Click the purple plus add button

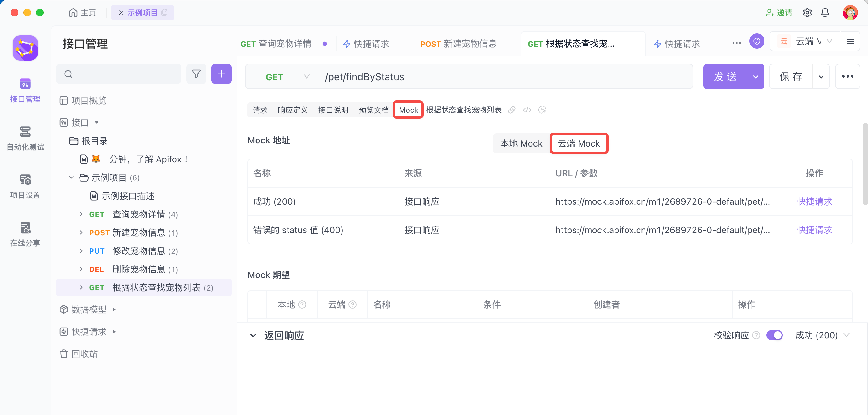pos(221,74)
